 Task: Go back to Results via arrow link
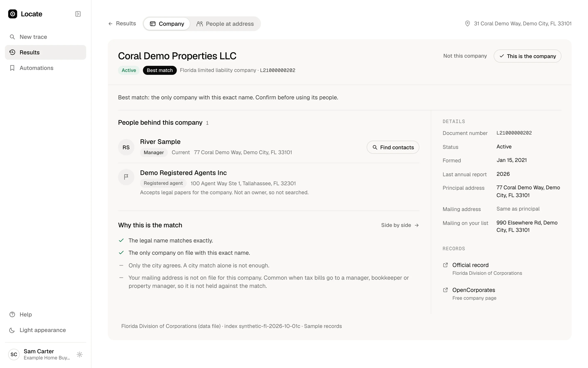tap(122, 24)
